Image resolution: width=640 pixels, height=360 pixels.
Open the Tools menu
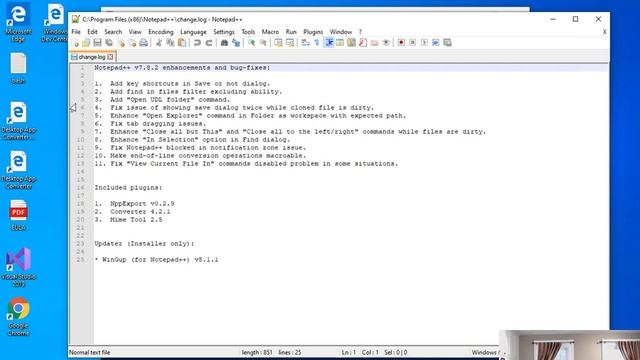click(x=248, y=32)
